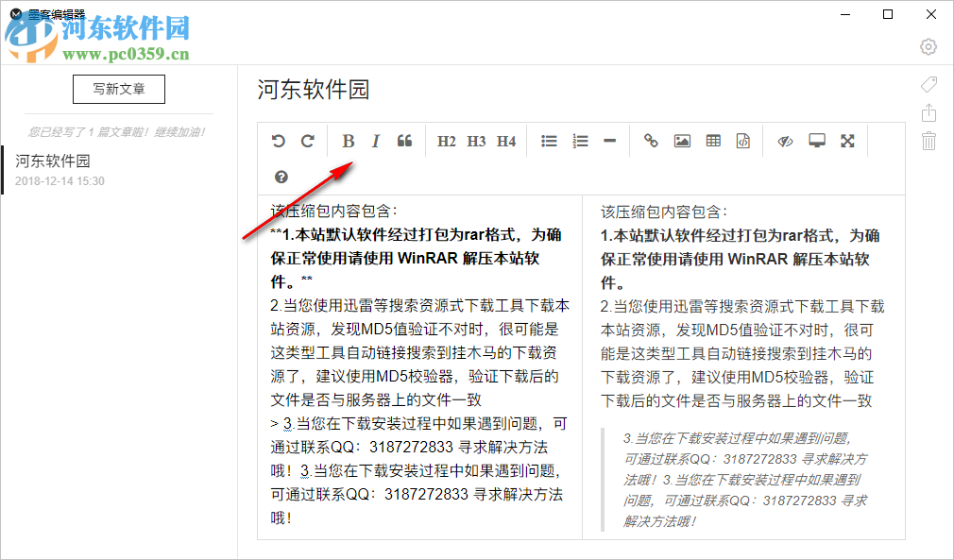Open the settings gear
The height and width of the screenshot is (560, 954).
pyautogui.click(x=928, y=46)
